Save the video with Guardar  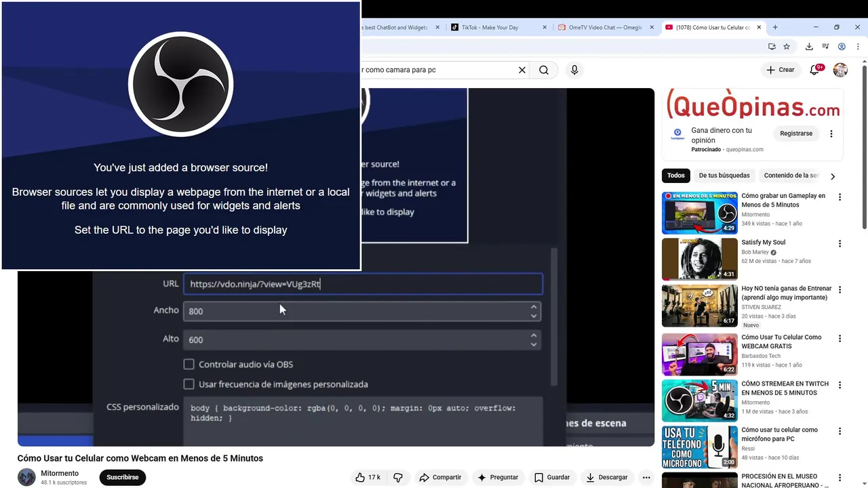552,477
